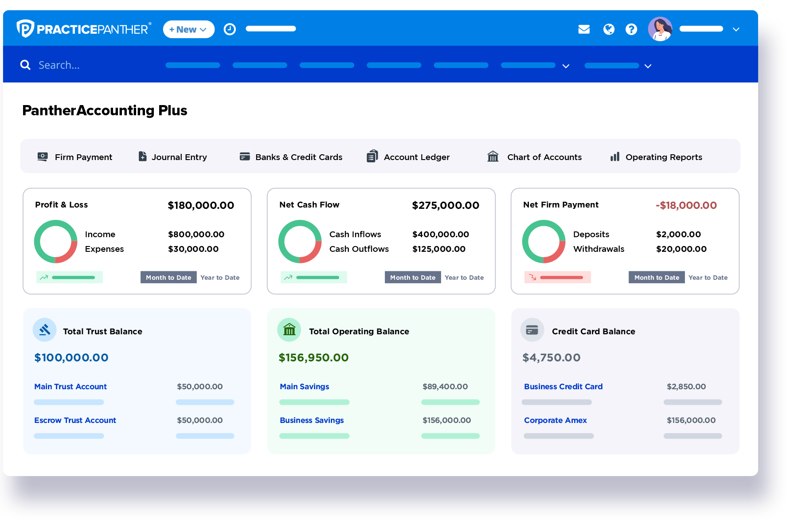Screen dimensions: 798x532
Task: Open the help question mark icon
Action: pos(631,29)
